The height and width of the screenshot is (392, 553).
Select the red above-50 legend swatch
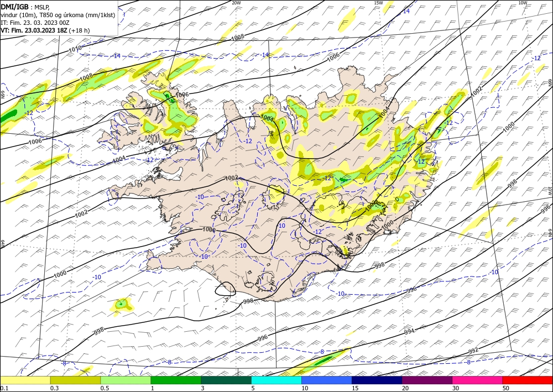(x=528, y=380)
